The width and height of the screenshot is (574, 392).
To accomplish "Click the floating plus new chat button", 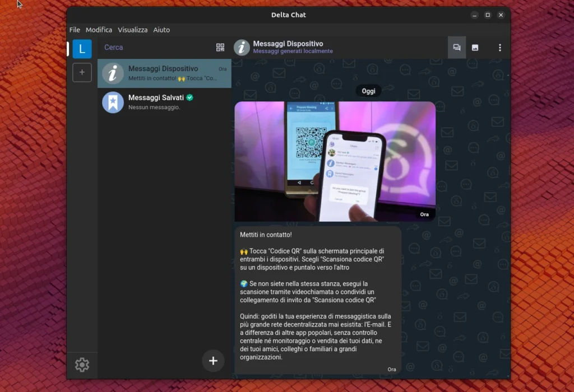I will tap(213, 361).
